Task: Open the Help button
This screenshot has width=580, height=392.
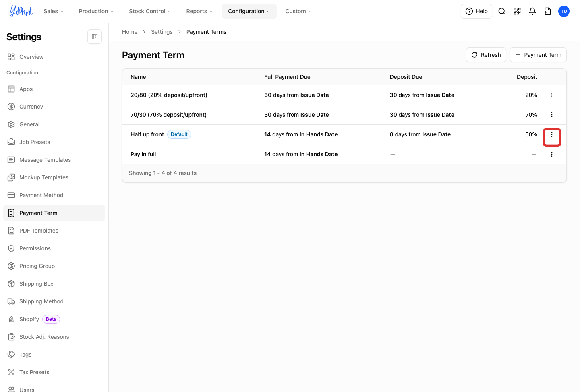Action: [476, 11]
